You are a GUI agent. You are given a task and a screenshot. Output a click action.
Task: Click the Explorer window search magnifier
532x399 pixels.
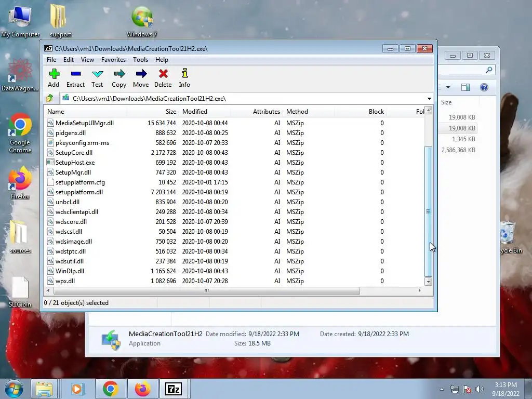click(489, 70)
